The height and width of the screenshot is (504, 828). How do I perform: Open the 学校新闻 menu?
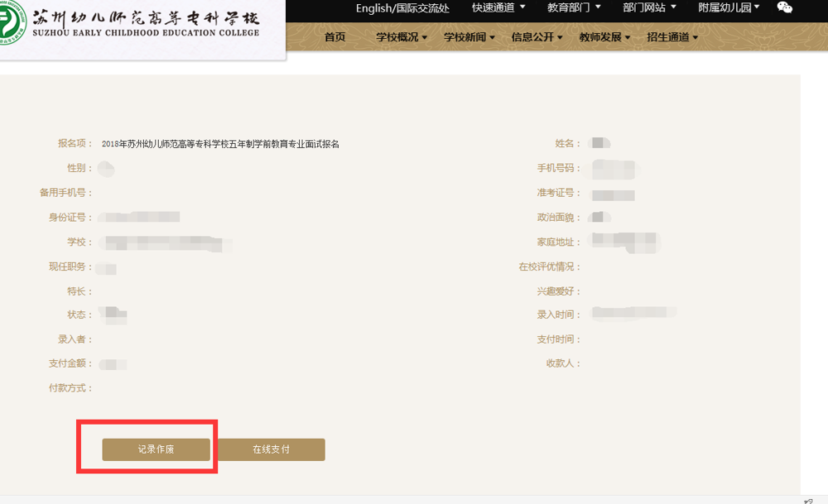[x=469, y=37]
